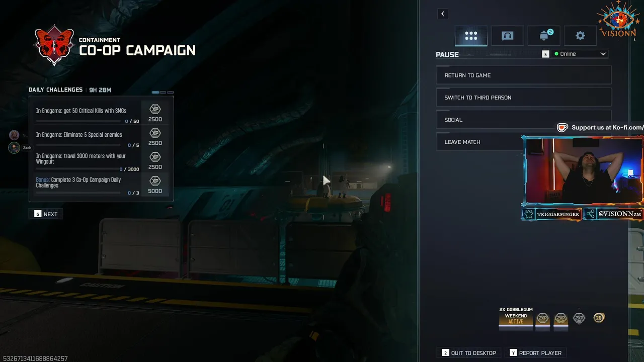
Task: Select the Zach player avatar
Action: (14, 147)
